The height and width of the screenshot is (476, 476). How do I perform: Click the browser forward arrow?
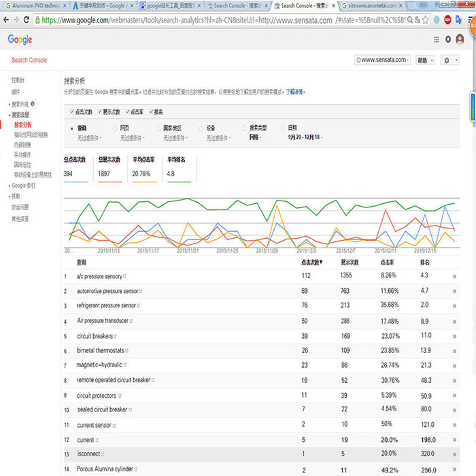(16, 20)
